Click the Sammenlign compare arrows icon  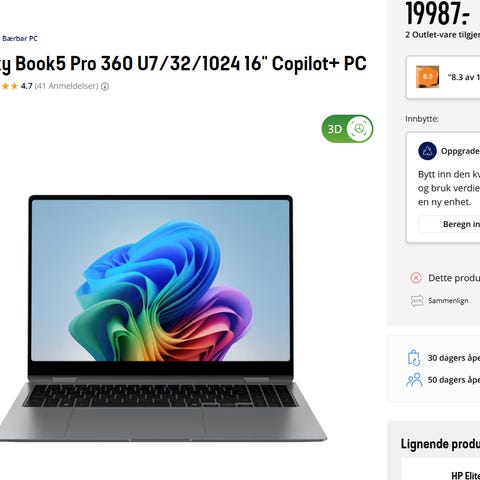pyautogui.click(x=417, y=301)
